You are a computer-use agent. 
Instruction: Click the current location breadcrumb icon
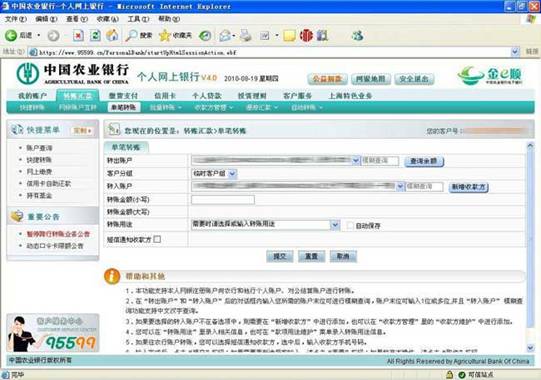pos(114,129)
